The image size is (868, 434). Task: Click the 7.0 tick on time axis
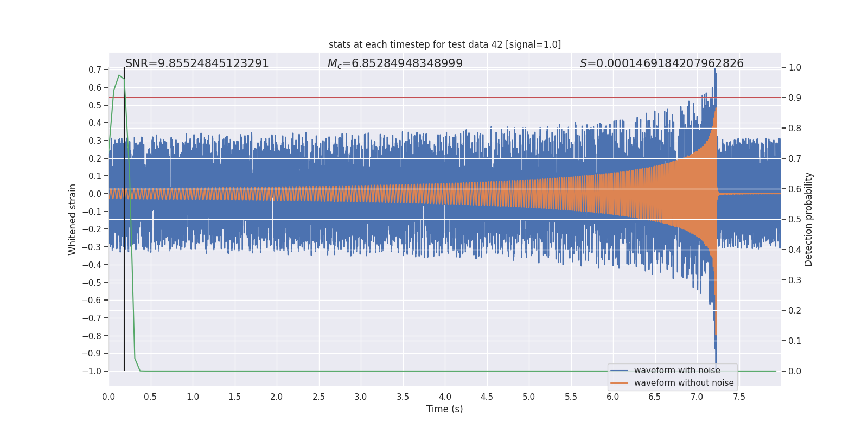[x=697, y=397]
